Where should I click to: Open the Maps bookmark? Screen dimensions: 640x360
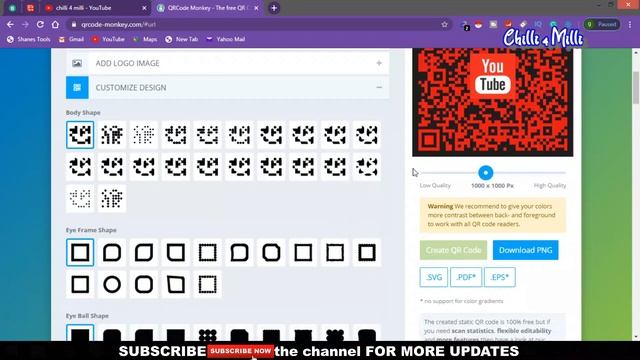click(145, 39)
